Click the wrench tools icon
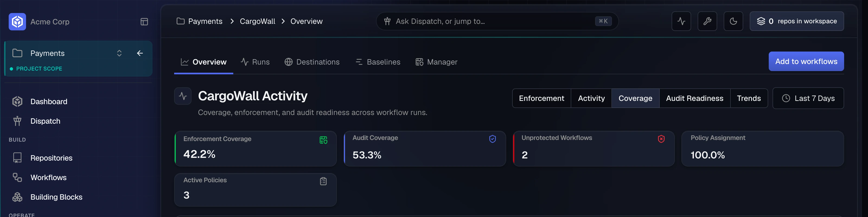The width and height of the screenshot is (868, 217). (707, 21)
